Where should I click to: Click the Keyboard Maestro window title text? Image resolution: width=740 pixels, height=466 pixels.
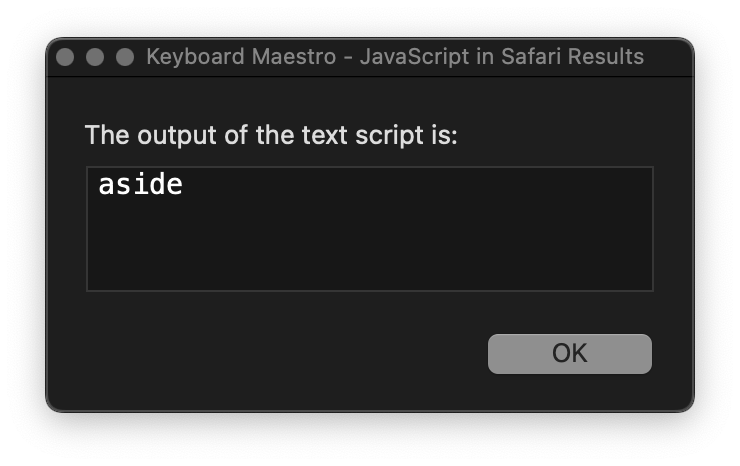click(x=395, y=57)
